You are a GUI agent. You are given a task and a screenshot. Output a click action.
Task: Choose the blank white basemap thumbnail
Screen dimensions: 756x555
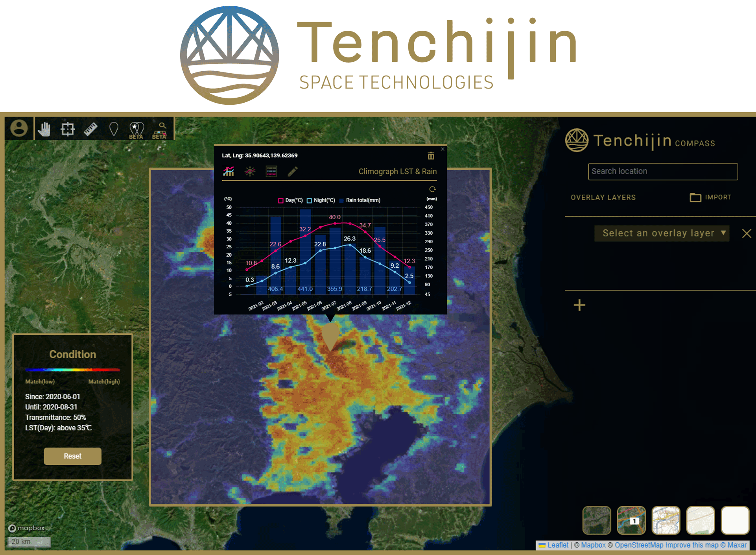pos(735,520)
